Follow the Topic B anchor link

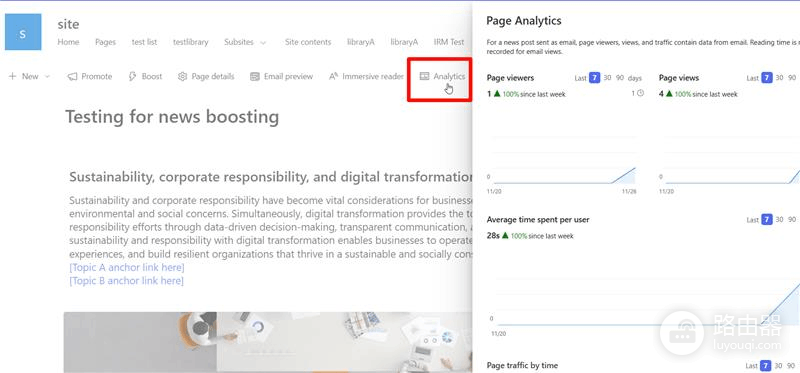pyautogui.click(x=127, y=281)
